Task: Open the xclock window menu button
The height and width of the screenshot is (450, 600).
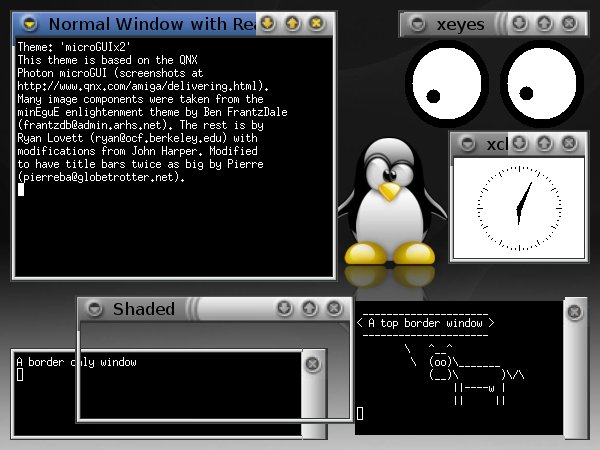Action: click(x=468, y=144)
